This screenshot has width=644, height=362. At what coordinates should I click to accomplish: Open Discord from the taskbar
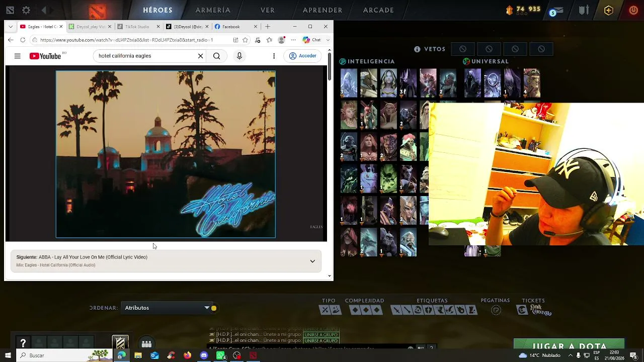pos(204,355)
